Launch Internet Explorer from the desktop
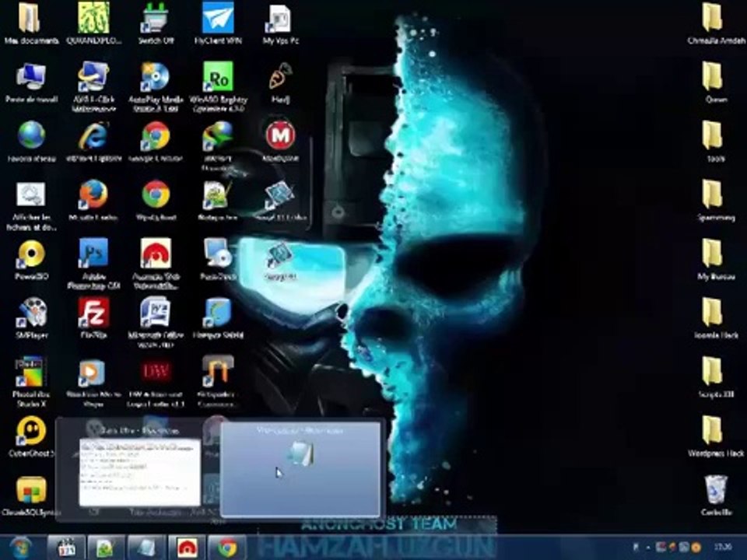This screenshot has width=747, height=560. pyautogui.click(x=93, y=136)
